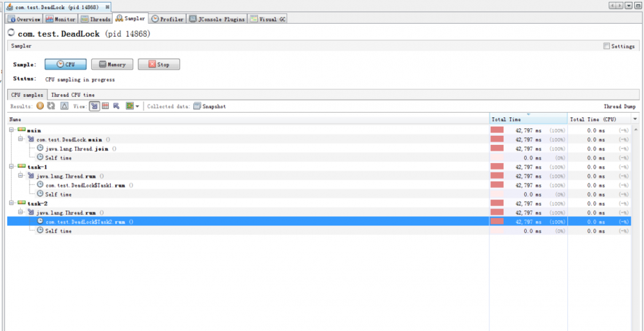Click the java.lang.Thread.run method icon under task-2
The image size is (644, 331).
31,213
